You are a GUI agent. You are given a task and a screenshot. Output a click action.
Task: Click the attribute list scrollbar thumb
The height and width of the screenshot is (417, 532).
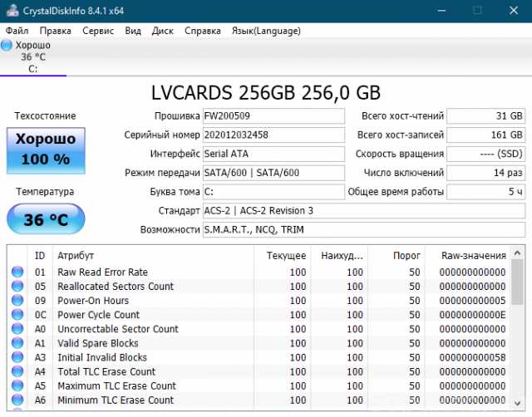(x=517, y=282)
